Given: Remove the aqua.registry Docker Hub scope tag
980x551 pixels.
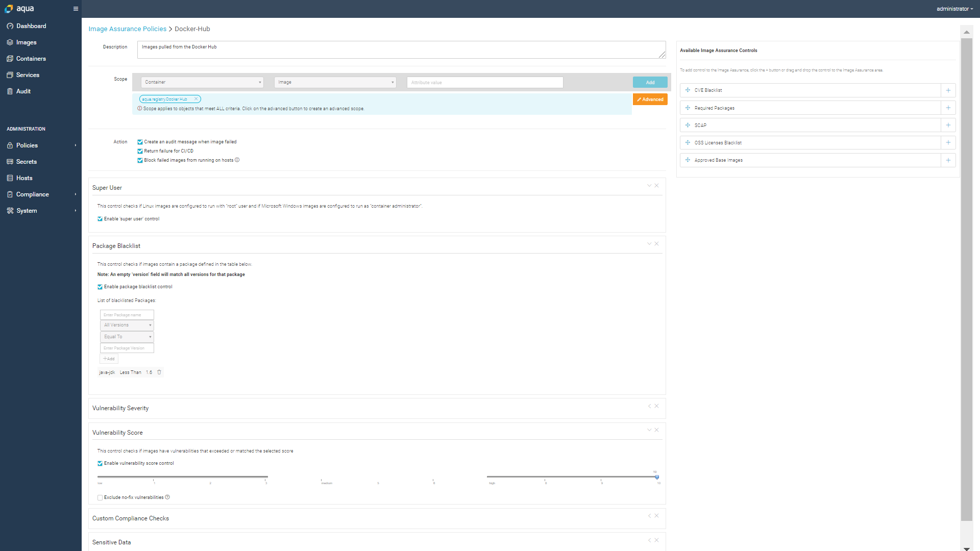Looking at the screenshot, I should coord(196,99).
